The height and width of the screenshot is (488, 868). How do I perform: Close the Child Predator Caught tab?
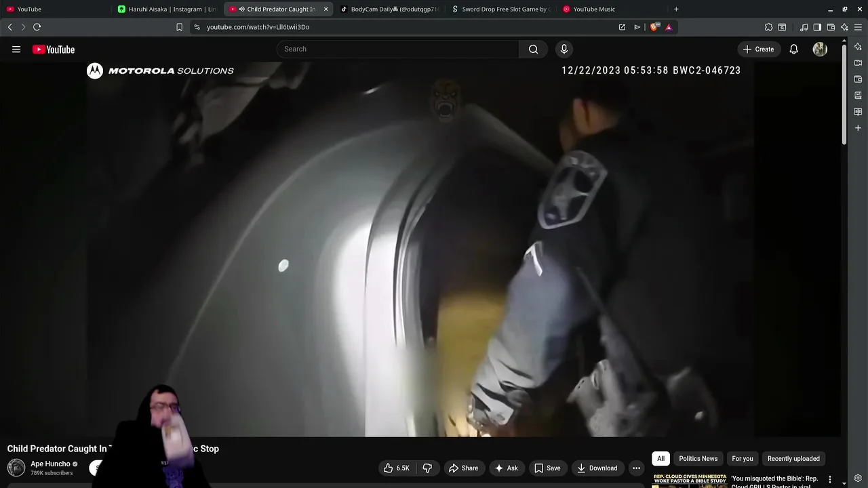(325, 9)
